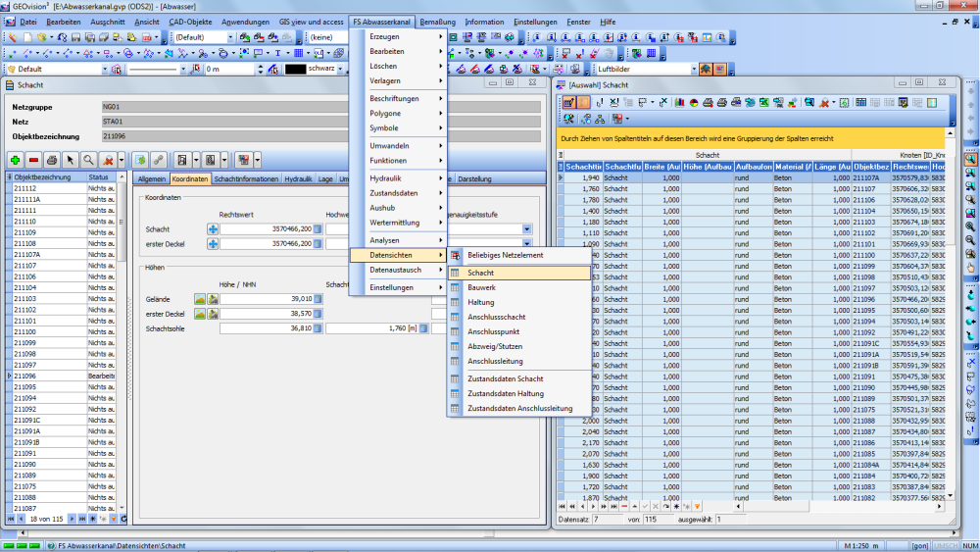Click the refresh map icon in Schacht toolbar
This screenshot has width=980, height=552.
(x=140, y=160)
